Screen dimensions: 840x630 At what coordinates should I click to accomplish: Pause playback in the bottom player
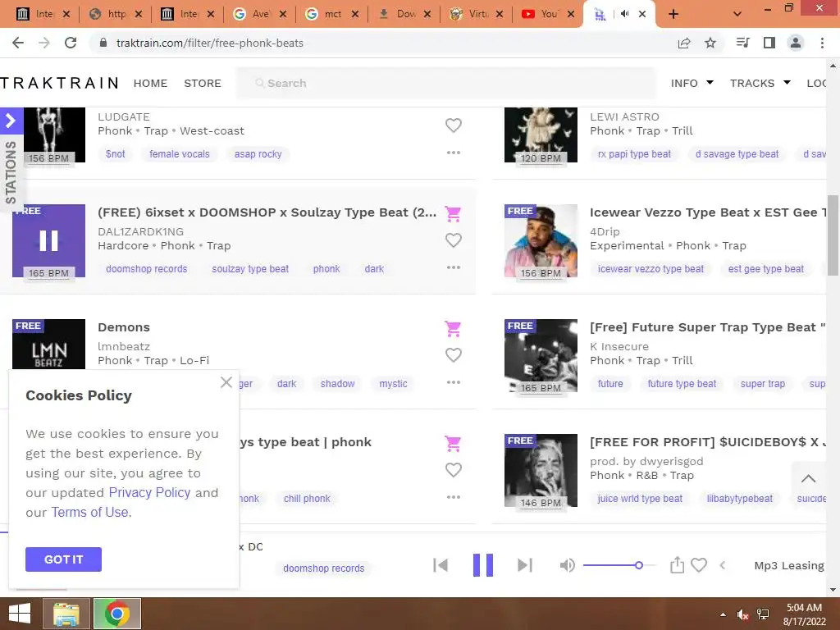(482, 565)
